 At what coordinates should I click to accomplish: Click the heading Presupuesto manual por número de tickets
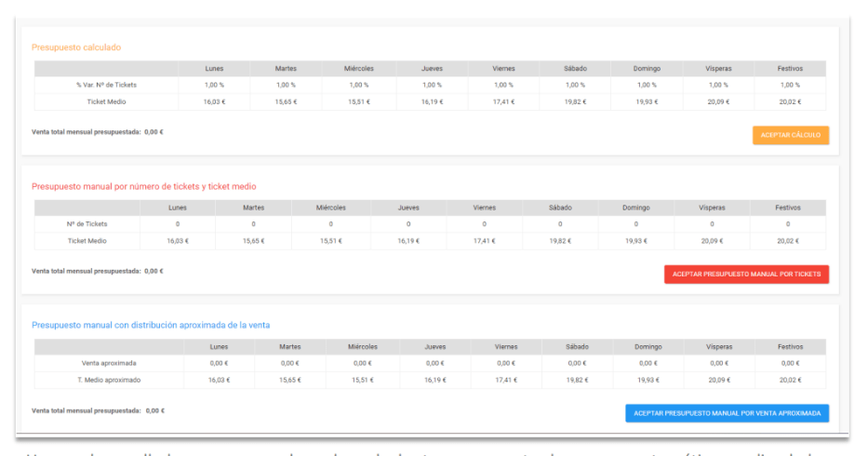coord(143,186)
